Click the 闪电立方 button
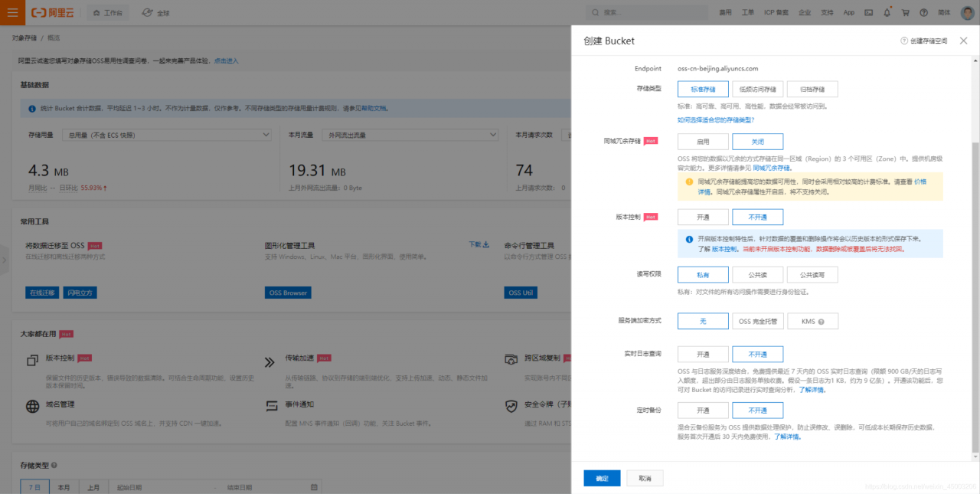 point(80,293)
